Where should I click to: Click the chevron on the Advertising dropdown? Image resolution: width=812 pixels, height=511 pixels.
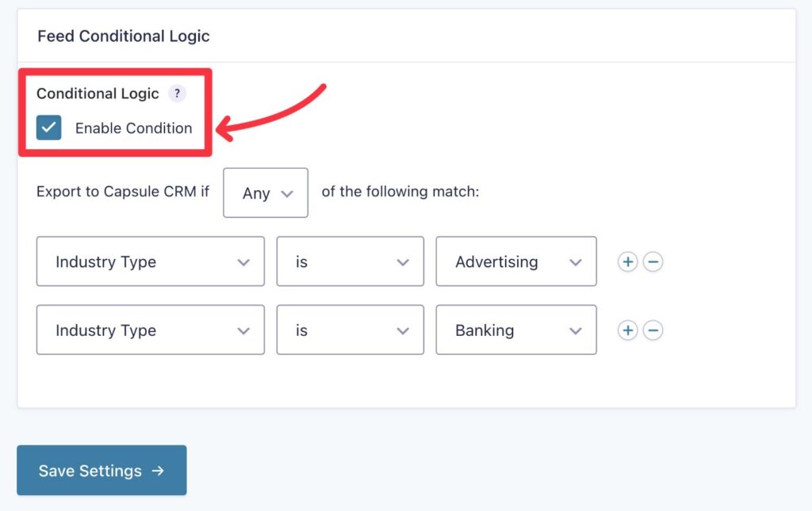[576, 261]
